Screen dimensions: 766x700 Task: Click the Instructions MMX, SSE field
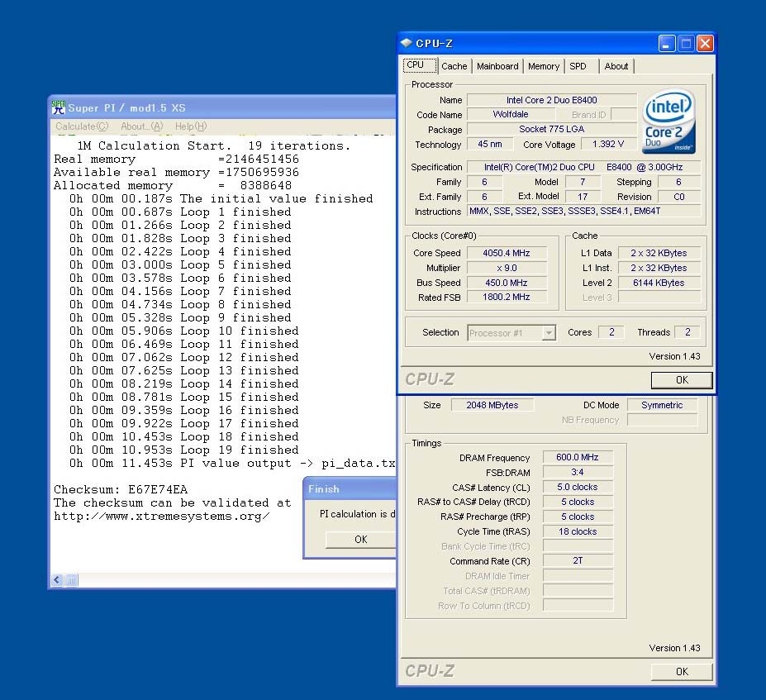[583, 211]
